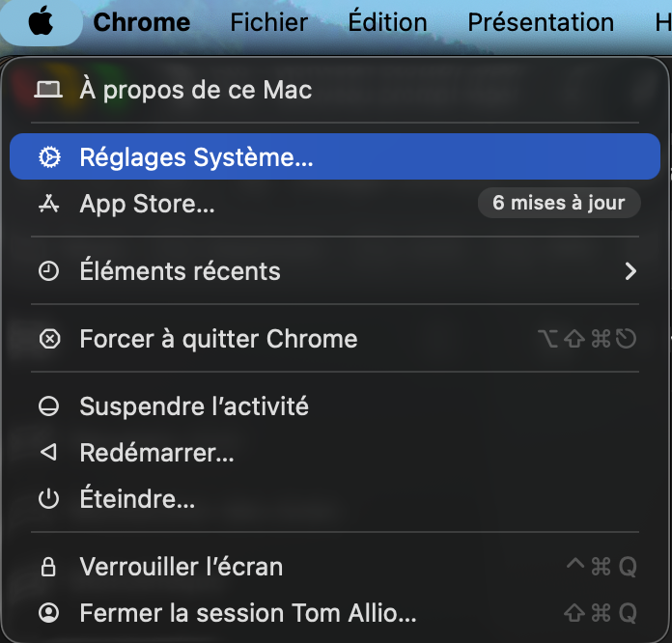The width and height of the screenshot is (672, 643).
Task: Click the padlock icon for Verrouiller l'écran
Action: (48, 567)
